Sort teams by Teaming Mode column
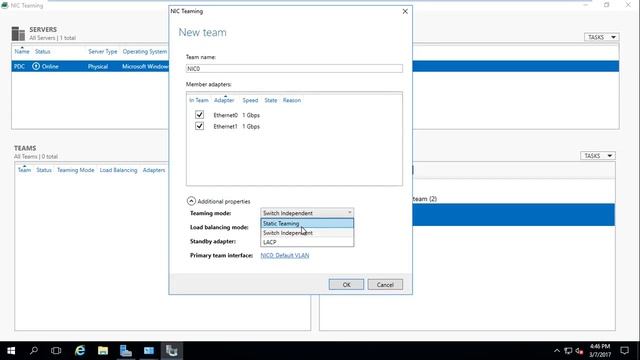 tap(76, 170)
